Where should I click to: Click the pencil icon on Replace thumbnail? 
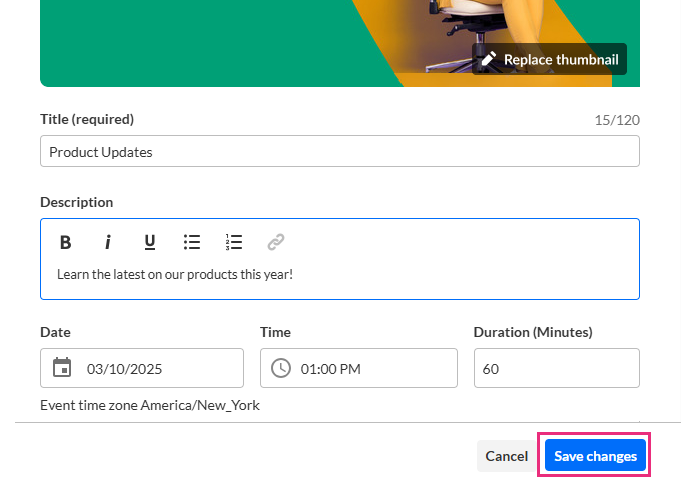point(489,59)
